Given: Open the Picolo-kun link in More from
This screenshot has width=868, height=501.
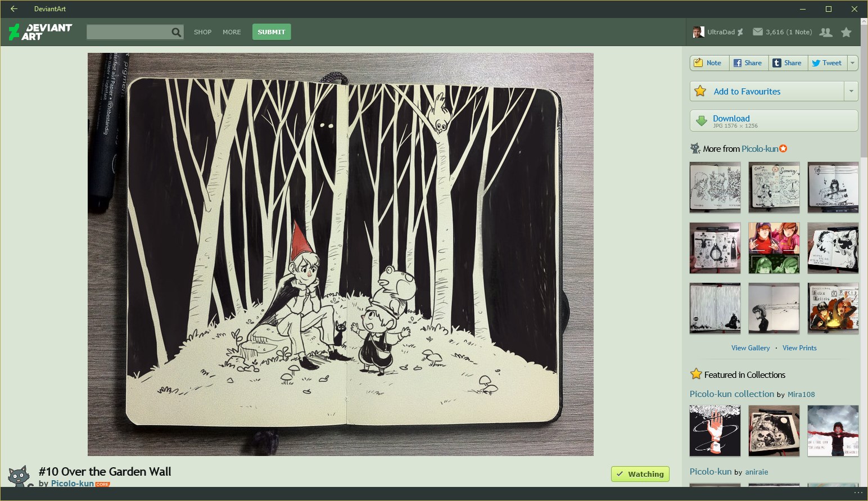Looking at the screenshot, I should (760, 148).
